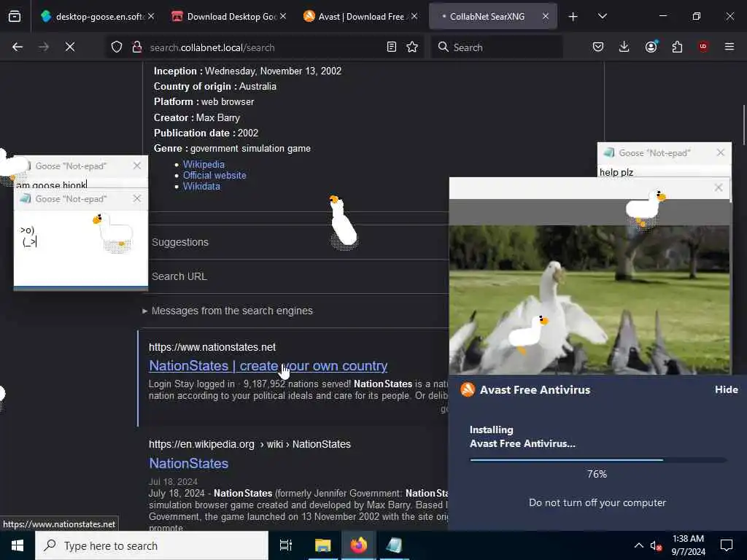Click the taskbar 'Type here to search' box
Image resolution: width=747 pixels, height=560 pixels.
(x=152, y=545)
